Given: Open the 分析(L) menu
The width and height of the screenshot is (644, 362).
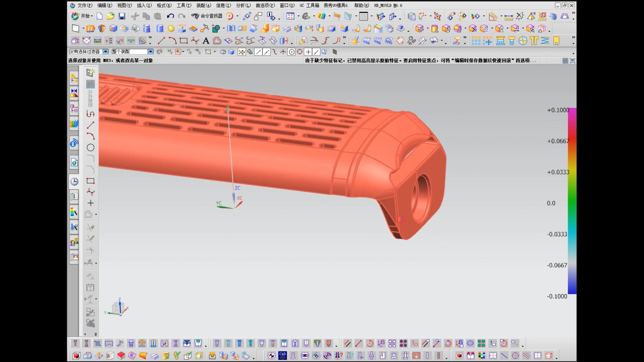Looking at the screenshot, I should click(243, 5).
